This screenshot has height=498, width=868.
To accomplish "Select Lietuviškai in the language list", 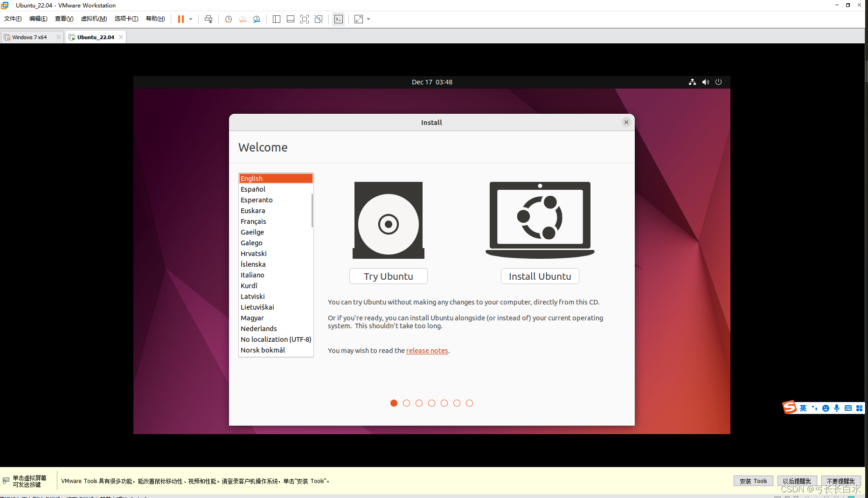I will click(x=275, y=307).
